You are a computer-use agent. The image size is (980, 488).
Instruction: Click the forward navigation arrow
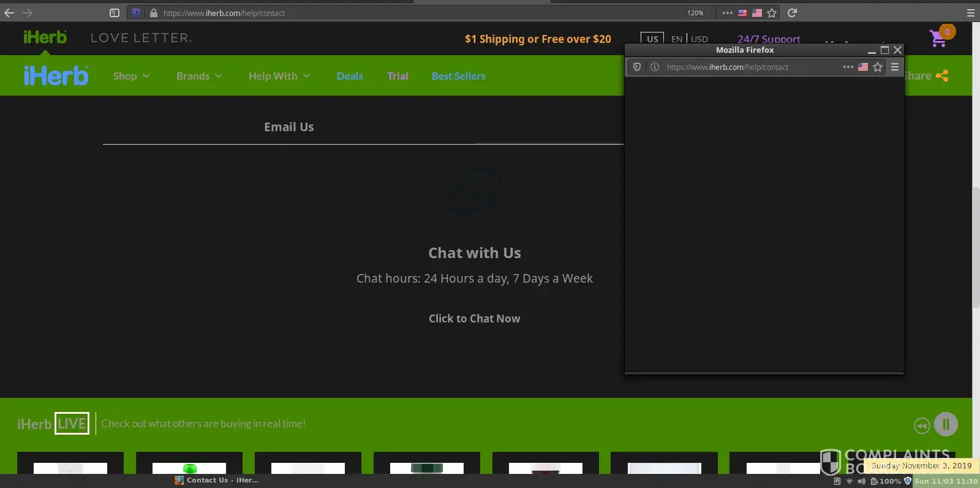pyautogui.click(x=28, y=13)
